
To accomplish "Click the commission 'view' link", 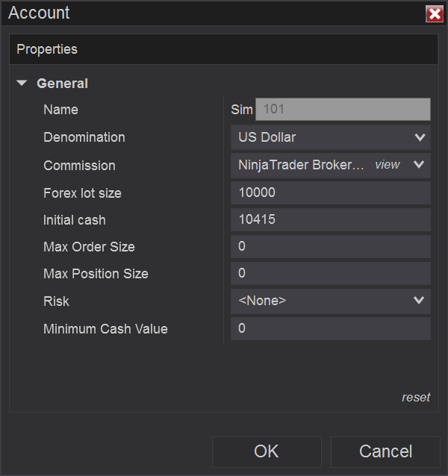I will coord(387,165).
